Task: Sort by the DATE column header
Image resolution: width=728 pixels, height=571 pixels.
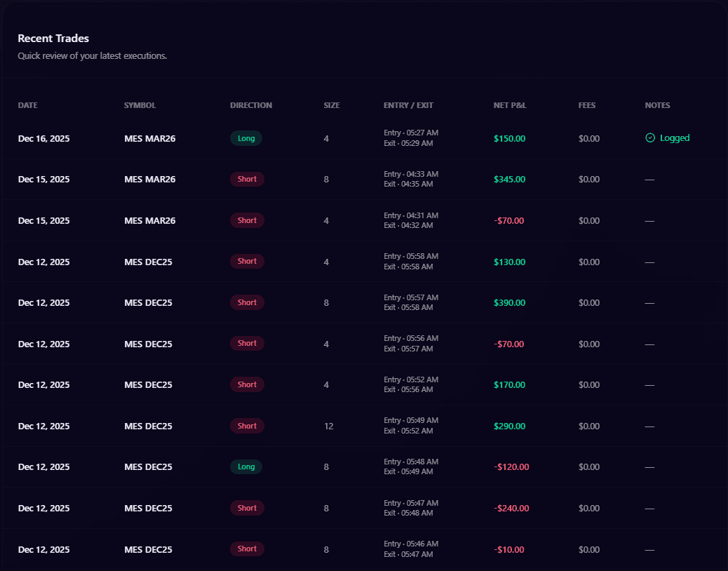Action: (x=28, y=105)
